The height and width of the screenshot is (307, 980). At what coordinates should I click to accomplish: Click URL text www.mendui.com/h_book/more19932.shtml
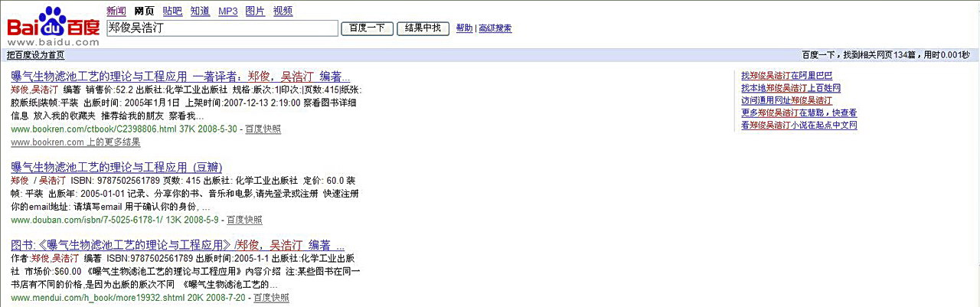coord(97,298)
